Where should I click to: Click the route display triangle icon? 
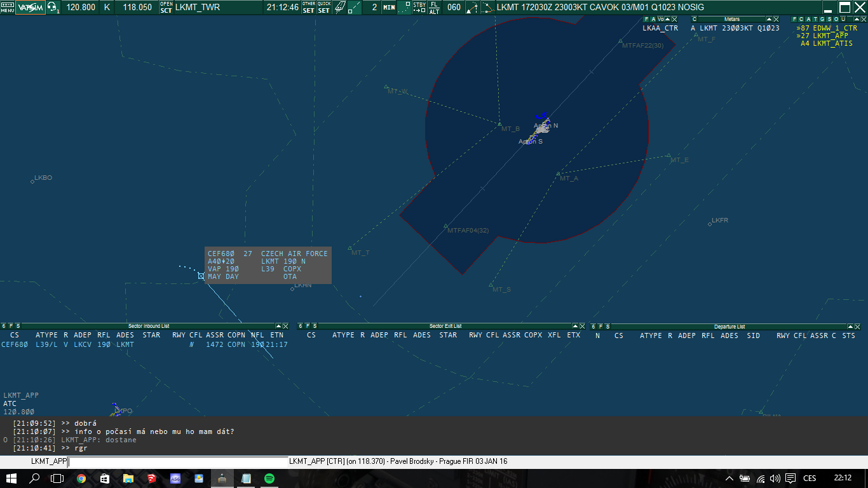(472, 8)
